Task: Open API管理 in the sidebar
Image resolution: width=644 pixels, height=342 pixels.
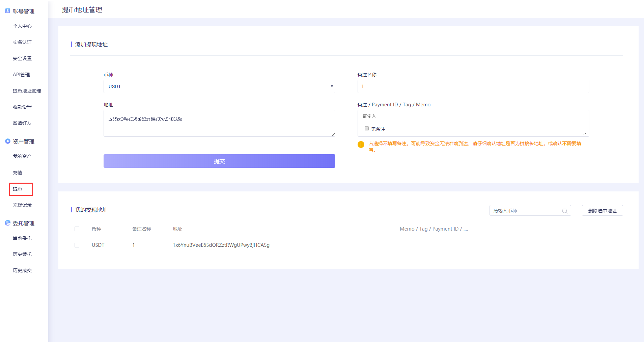Action: point(21,75)
